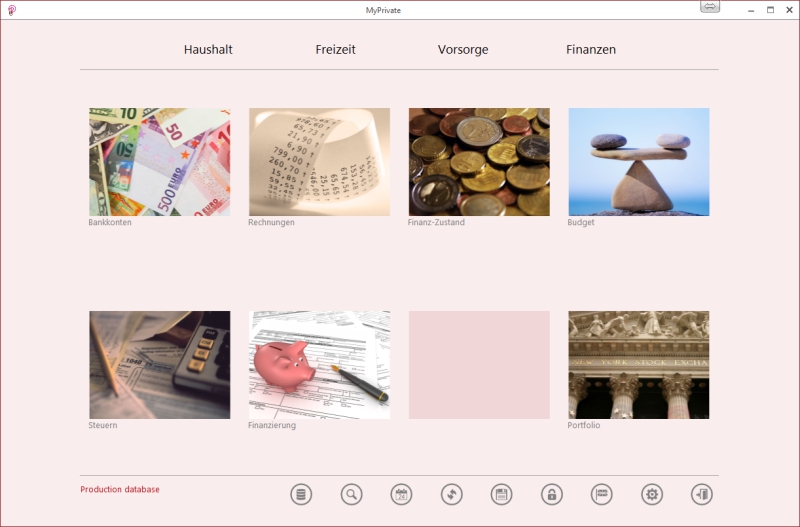Open search with the magnifier icon
This screenshot has width=800, height=527.
[x=351, y=494]
